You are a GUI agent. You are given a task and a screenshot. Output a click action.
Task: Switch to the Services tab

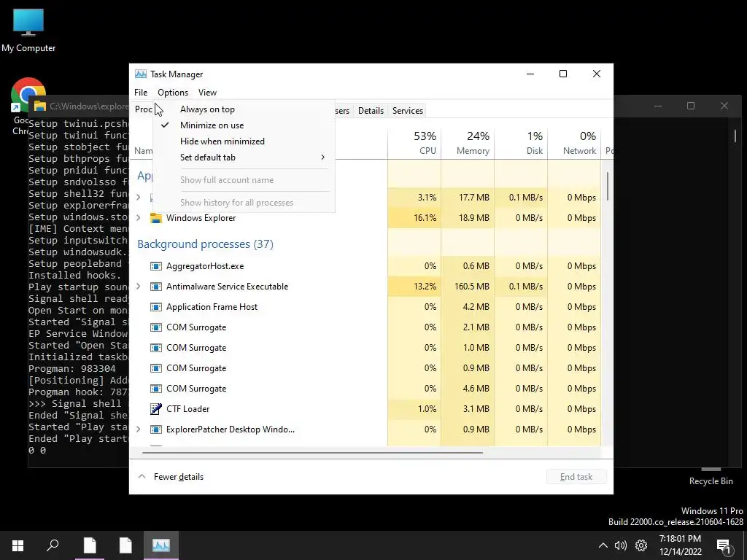[407, 111]
